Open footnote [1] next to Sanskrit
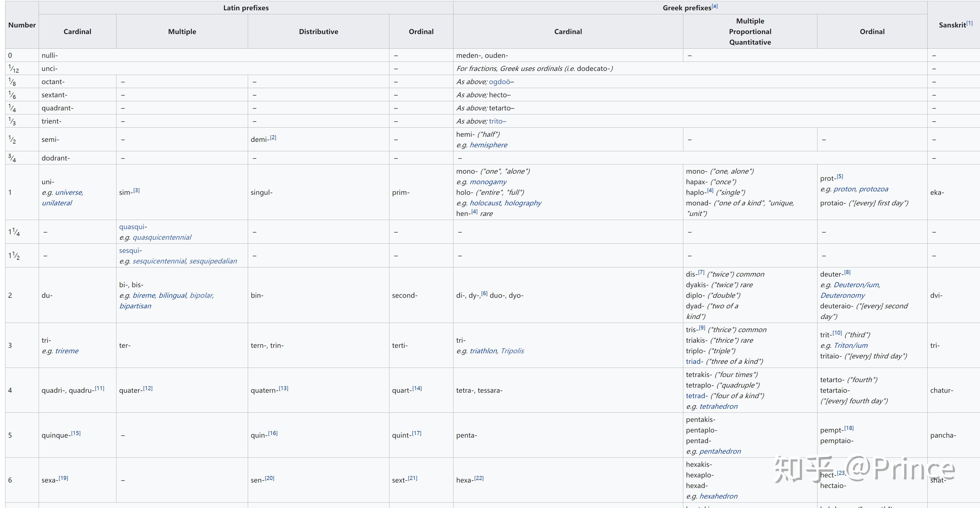Viewport: 980px width, 508px height. click(969, 23)
